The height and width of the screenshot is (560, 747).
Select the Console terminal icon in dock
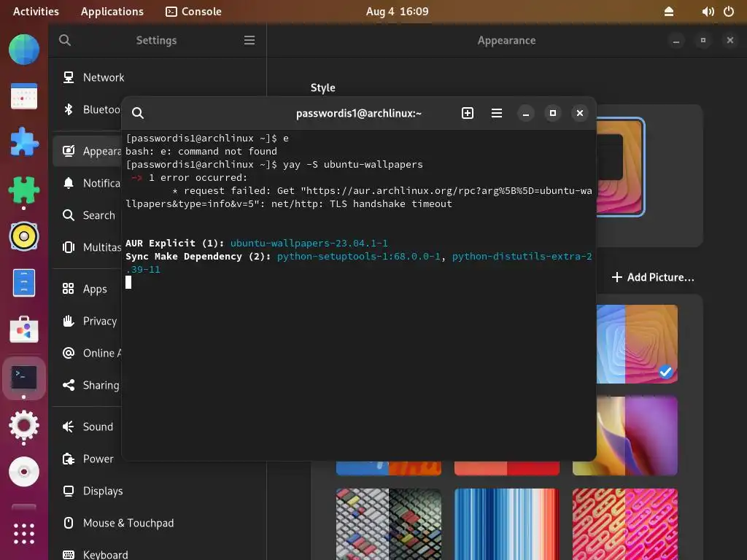coord(24,377)
